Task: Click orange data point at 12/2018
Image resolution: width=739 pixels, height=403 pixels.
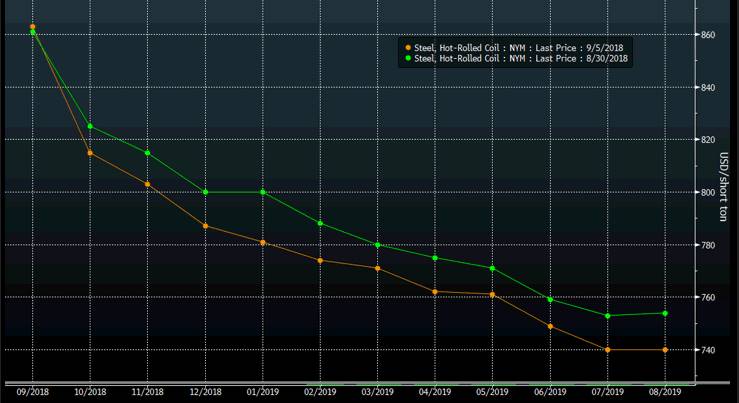Action: tap(205, 226)
